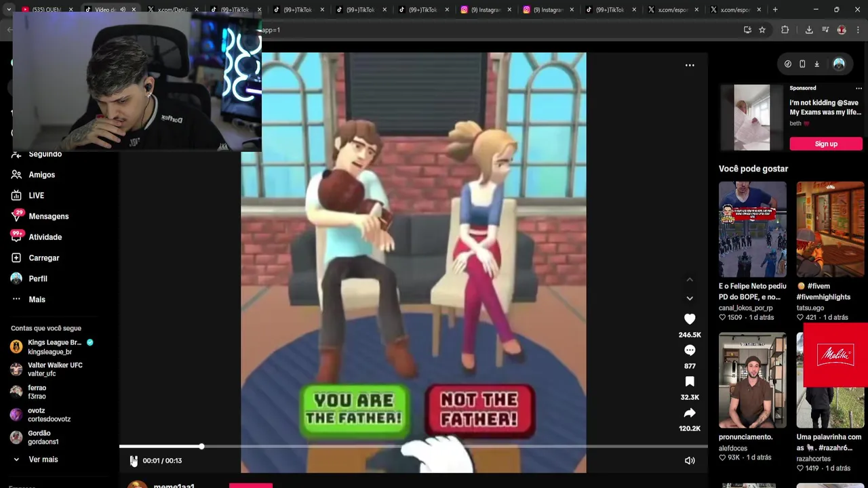Open Amigos in the sidebar
868x488 pixels.
point(41,175)
